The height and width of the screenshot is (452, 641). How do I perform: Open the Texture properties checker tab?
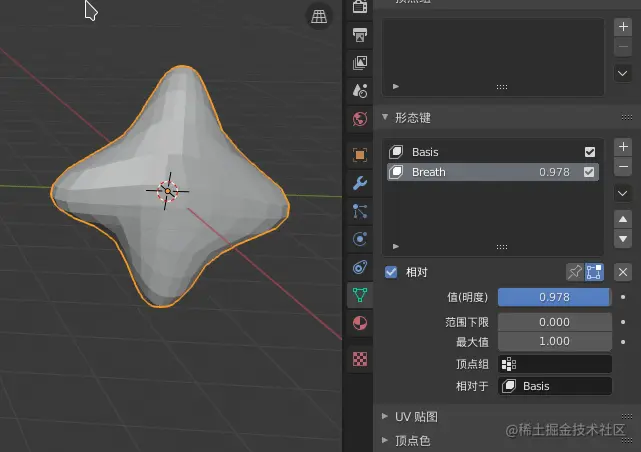point(360,359)
